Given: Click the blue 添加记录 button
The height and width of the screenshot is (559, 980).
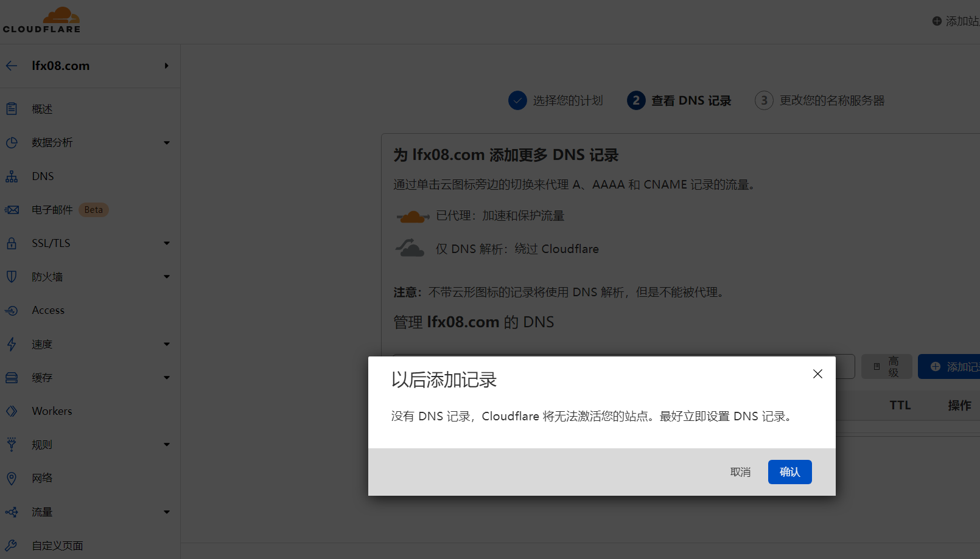Looking at the screenshot, I should coord(949,367).
